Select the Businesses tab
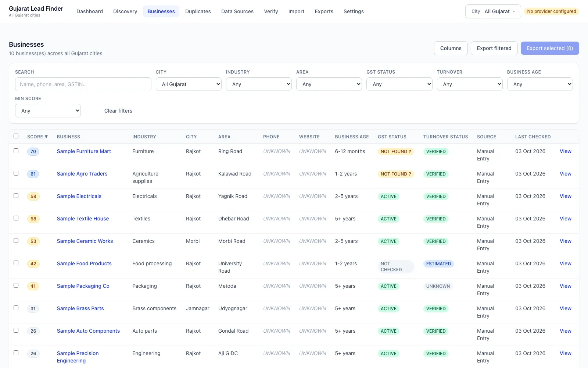 coord(161,11)
